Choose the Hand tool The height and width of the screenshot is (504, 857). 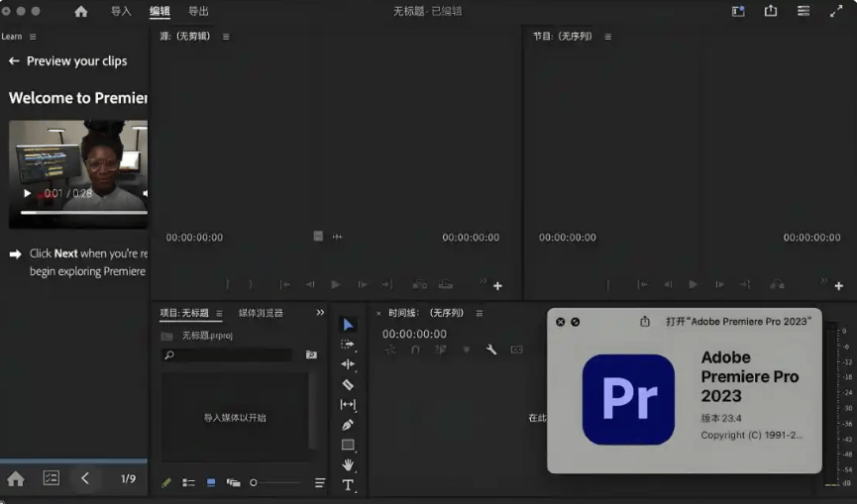click(348, 464)
